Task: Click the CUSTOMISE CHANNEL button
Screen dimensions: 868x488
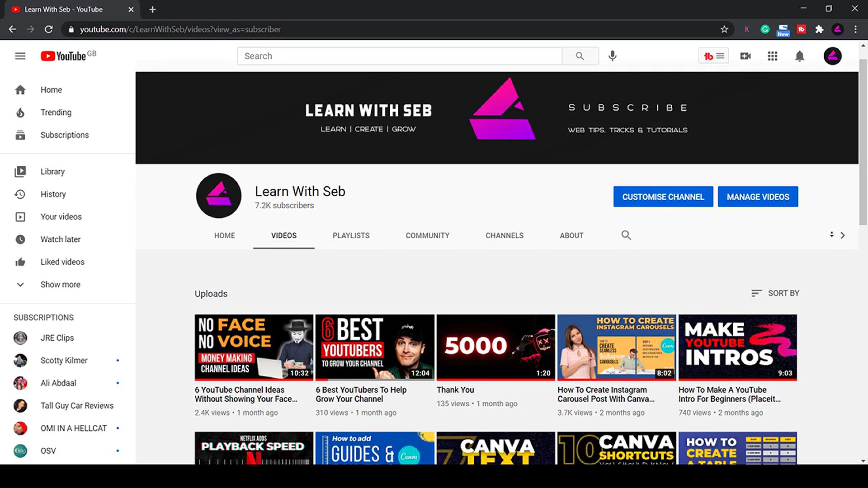Action: (x=663, y=197)
